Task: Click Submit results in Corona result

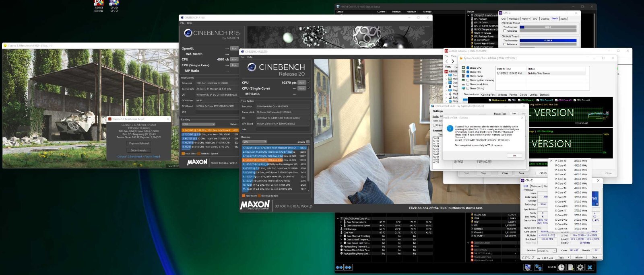Action: click(x=139, y=150)
